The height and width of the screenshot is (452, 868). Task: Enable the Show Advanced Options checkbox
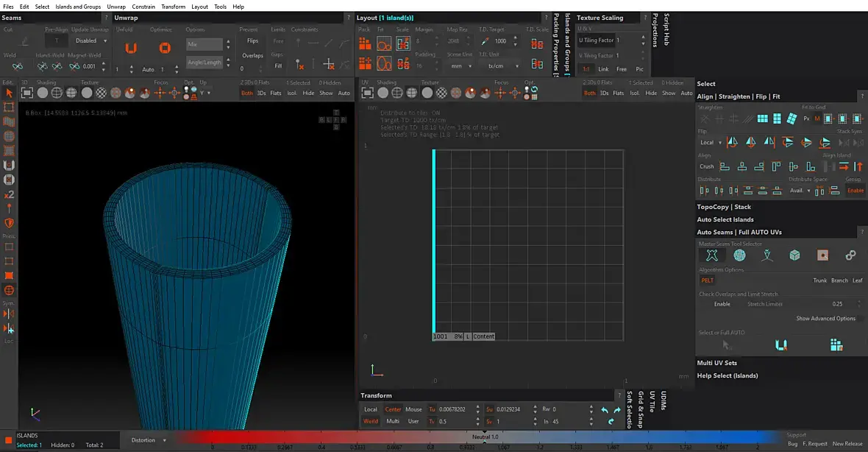(x=861, y=319)
